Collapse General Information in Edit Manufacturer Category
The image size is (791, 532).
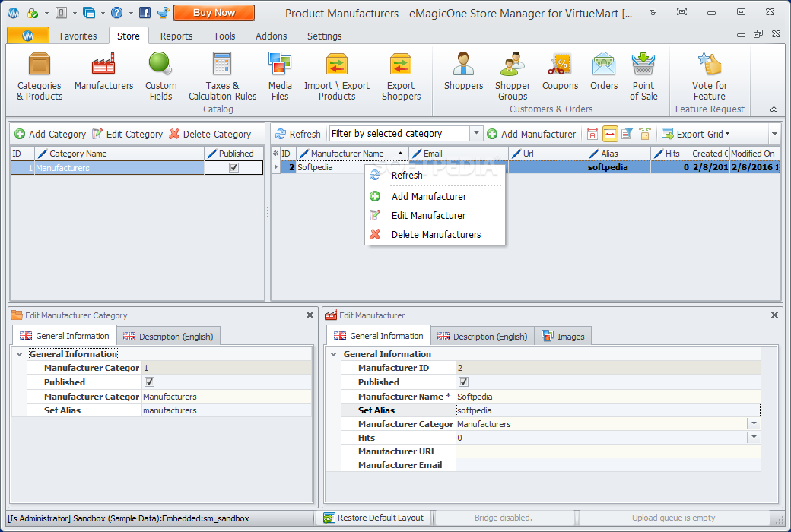19,354
